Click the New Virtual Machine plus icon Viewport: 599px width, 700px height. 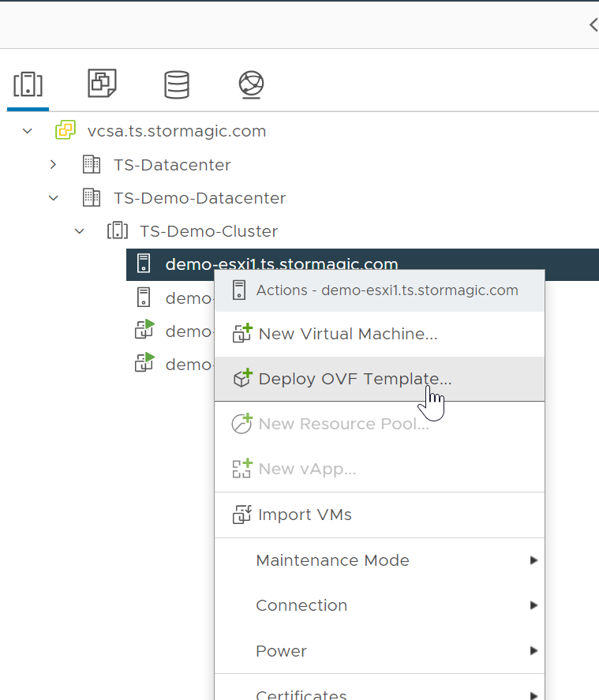[242, 333]
